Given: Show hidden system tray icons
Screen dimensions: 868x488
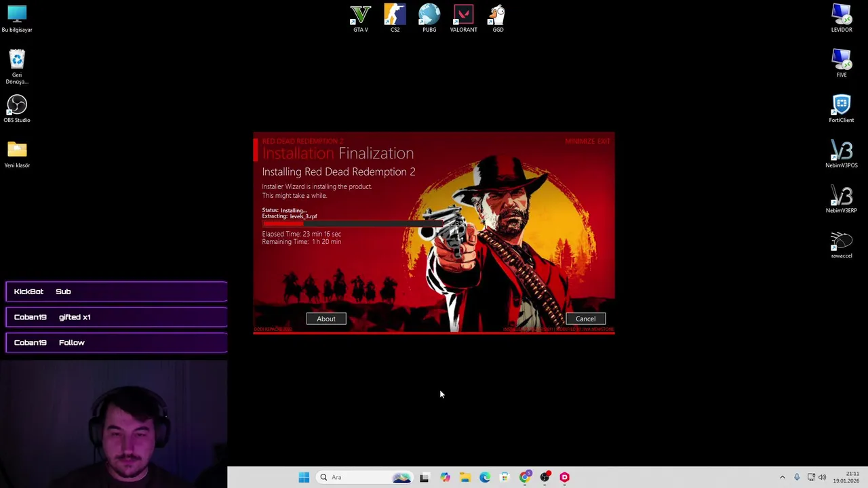Looking at the screenshot, I should pyautogui.click(x=782, y=477).
